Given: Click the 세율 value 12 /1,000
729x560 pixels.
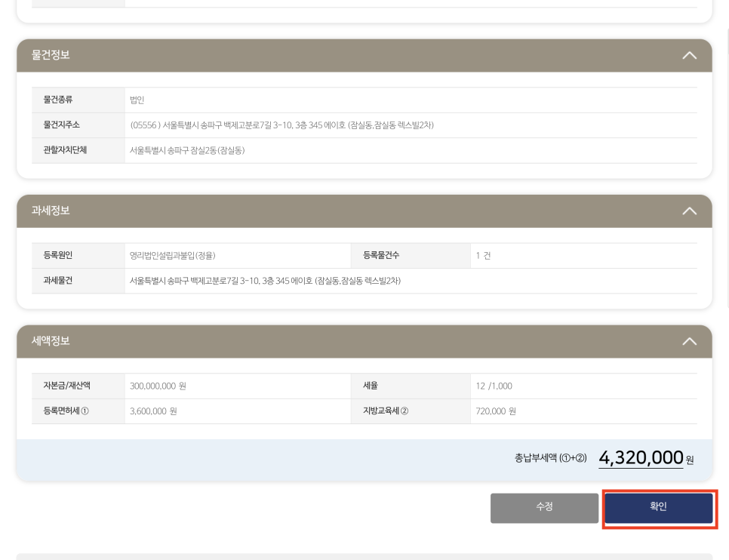Looking at the screenshot, I should pos(494,386).
